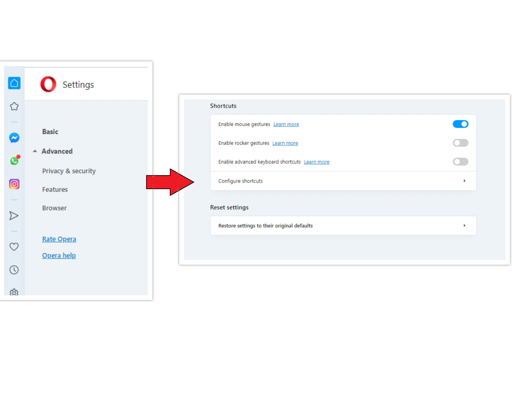Select Basic settings menu item
Viewport: 532px width, 399px height.
click(50, 131)
